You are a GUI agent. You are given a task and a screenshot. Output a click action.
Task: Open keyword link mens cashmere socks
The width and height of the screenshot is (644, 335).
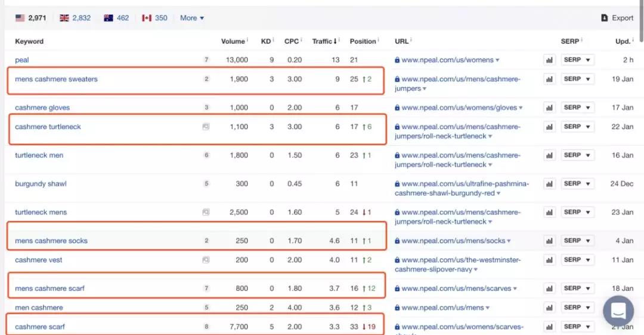51,241
